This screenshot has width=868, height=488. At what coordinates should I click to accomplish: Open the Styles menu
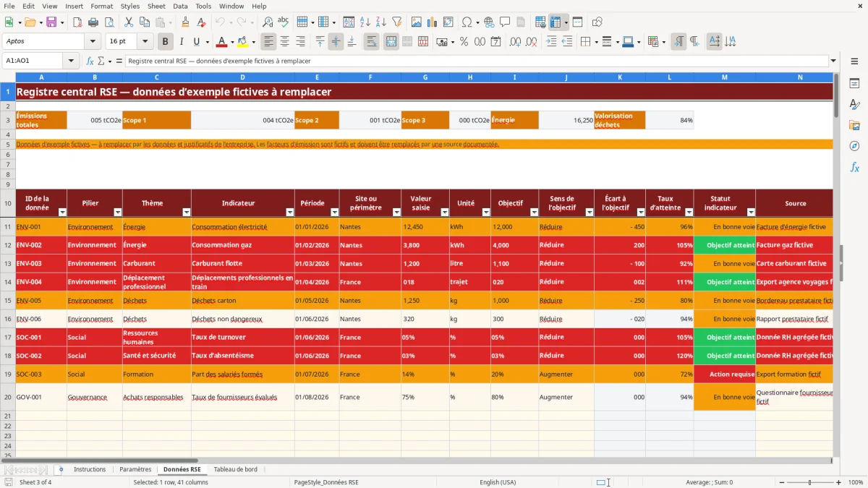tap(130, 6)
